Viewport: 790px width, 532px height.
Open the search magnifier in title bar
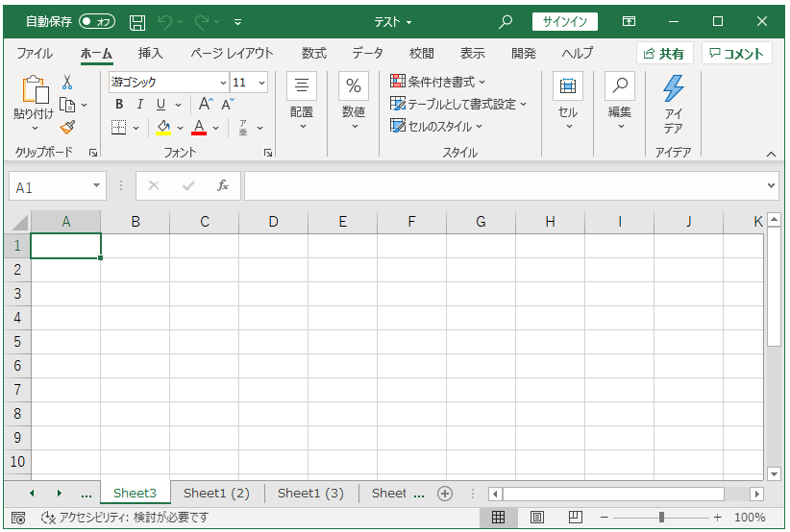coord(506,21)
